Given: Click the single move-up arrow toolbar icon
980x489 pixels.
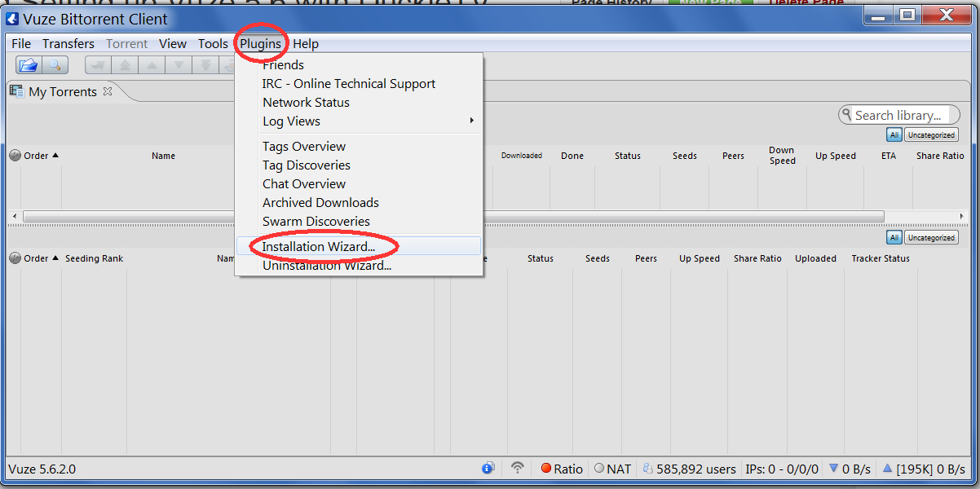Looking at the screenshot, I should tap(152, 65).
